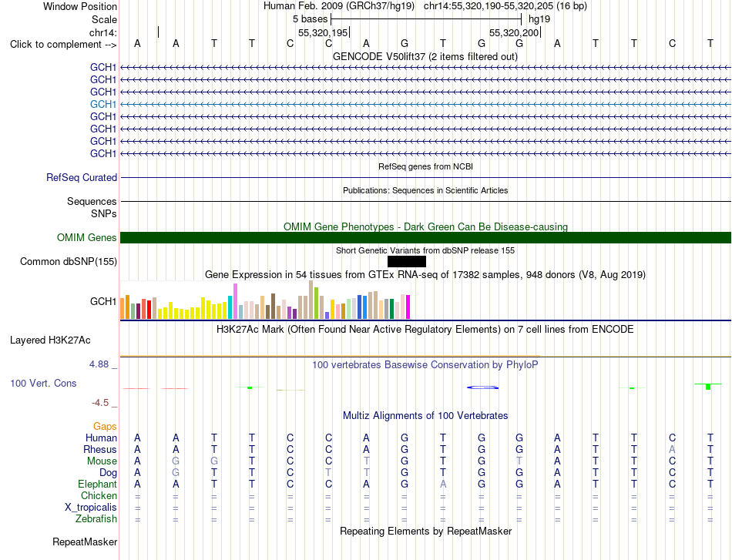Click the Window Position label
The height and width of the screenshot is (560, 732).
point(80,6)
